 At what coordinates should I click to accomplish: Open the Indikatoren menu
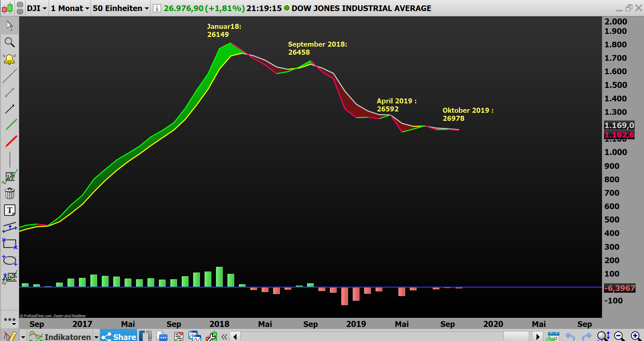60,337
